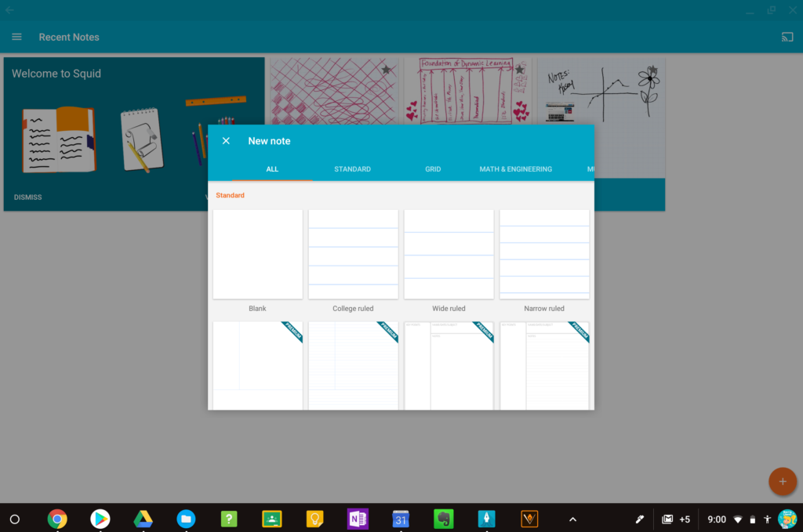The width and height of the screenshot is (803, 532).
Task: Select the premium template below College ruled
Action: point(353,365)
